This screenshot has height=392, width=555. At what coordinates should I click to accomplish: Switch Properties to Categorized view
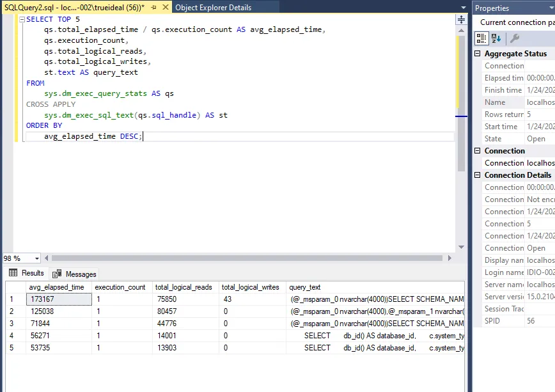click(x=483, y=38)
